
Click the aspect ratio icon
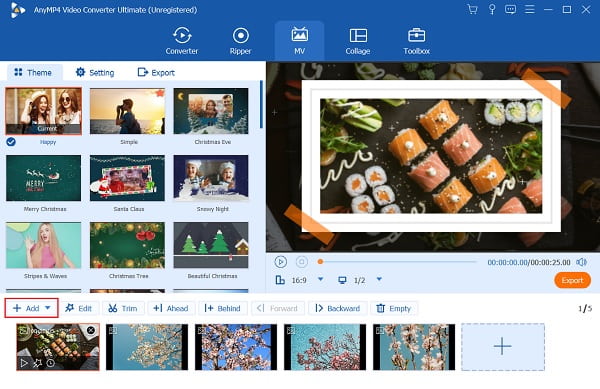[x=280, y=280]
